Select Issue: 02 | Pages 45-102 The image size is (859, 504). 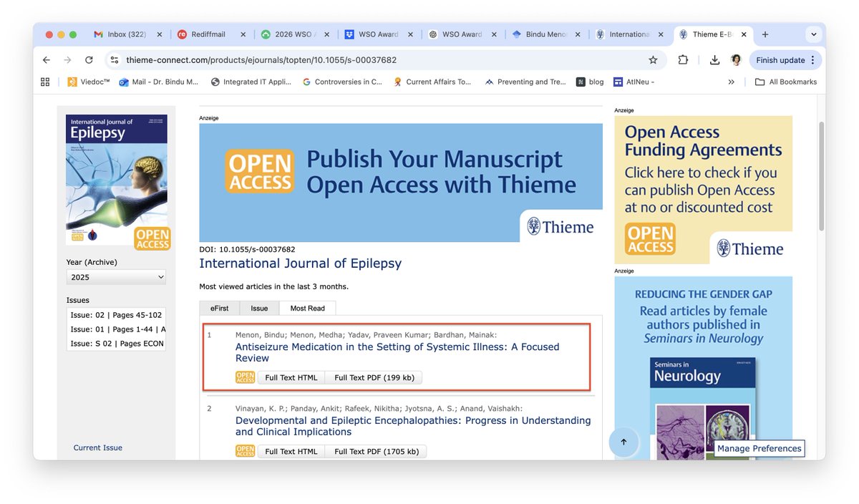[x=117, y=315]
